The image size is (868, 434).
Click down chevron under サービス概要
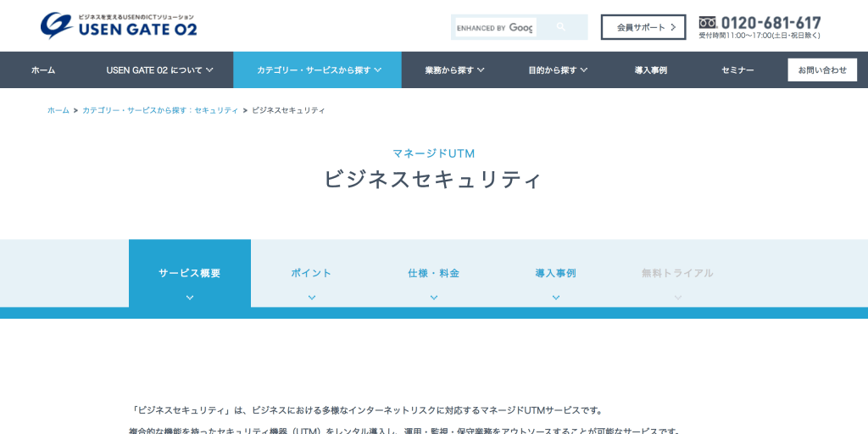point(190,298)
